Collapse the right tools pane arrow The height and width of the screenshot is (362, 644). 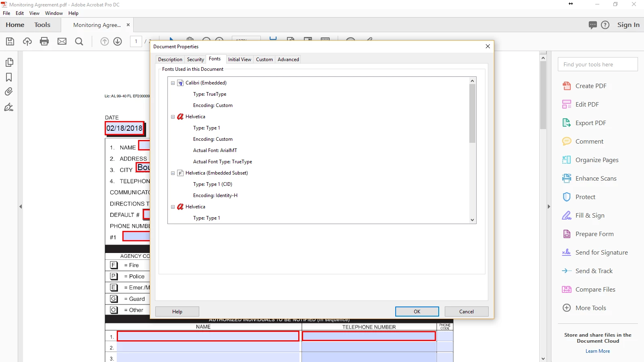pos(549,206)
